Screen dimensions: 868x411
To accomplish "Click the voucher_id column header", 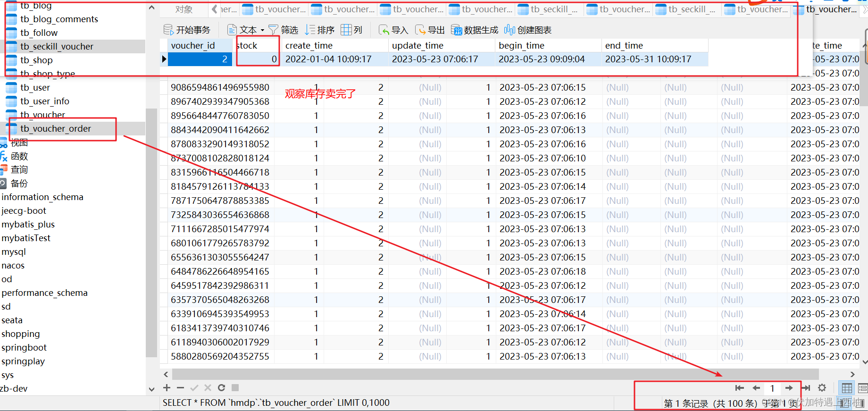I will (200, 45).
